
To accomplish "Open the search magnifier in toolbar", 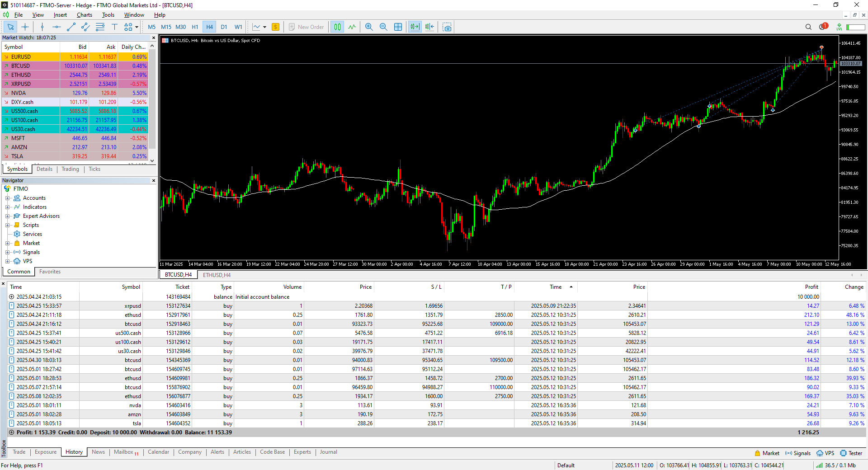I will tap(808, 27).
